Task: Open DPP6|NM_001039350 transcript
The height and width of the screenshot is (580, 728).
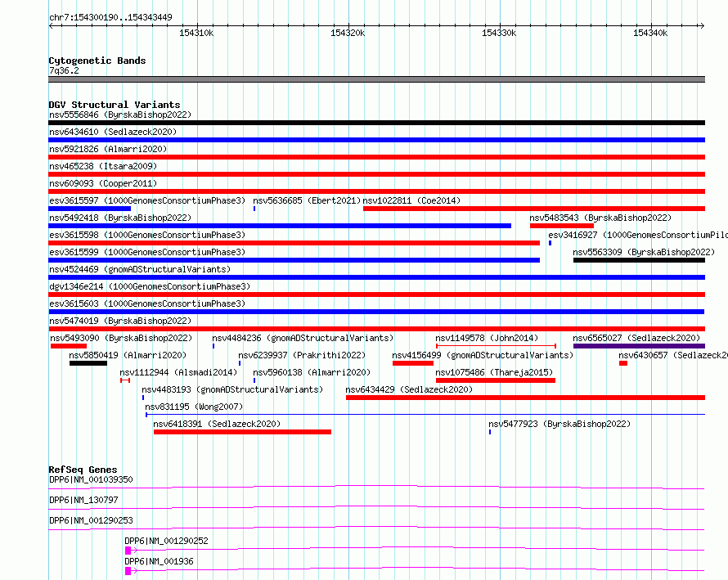Action: (91, 479)
